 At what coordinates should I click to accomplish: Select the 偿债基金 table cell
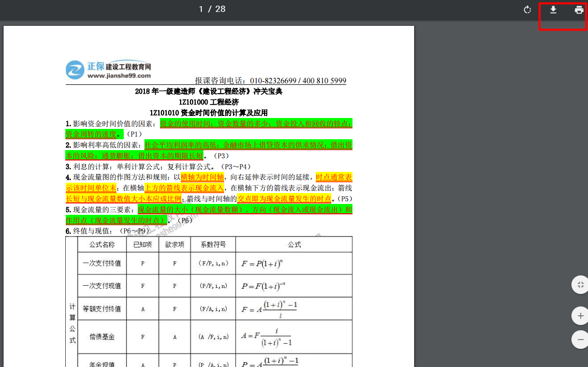pyautogui.click(x=102, y=336)
